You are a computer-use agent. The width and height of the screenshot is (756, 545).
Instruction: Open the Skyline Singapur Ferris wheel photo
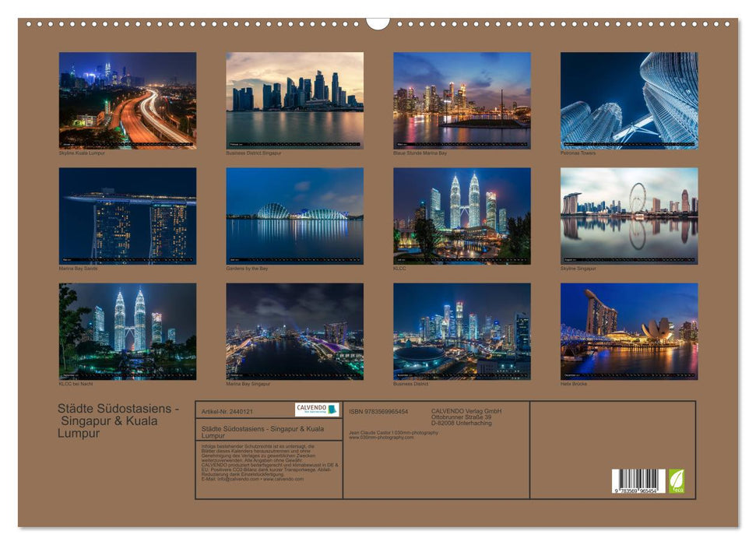tap(629, 216)
